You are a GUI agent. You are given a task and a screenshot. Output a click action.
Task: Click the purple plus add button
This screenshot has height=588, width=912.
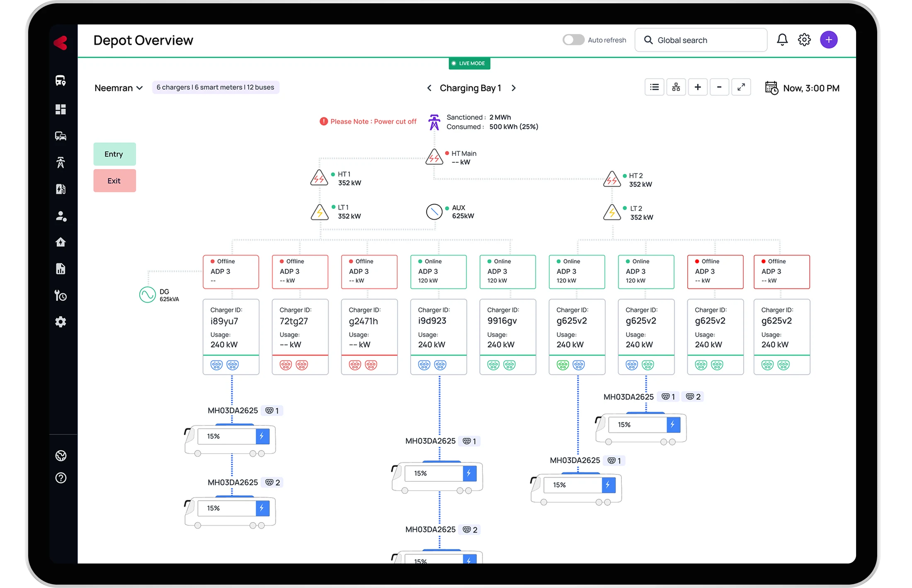click(x=828, y=40)
